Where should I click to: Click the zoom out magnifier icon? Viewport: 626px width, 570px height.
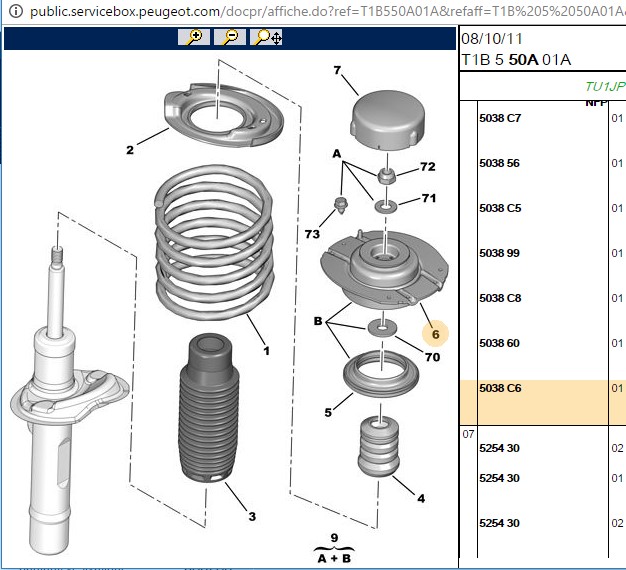pos(230,37)
